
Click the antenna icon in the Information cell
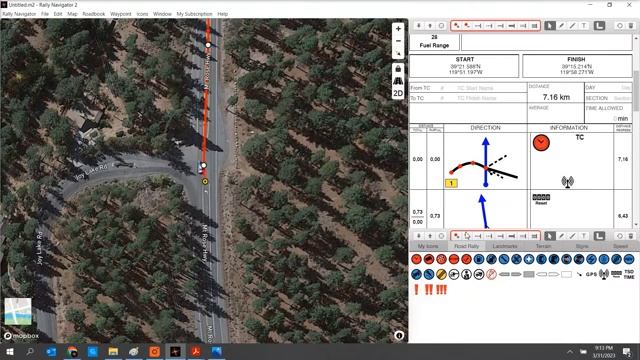point(567,182)
